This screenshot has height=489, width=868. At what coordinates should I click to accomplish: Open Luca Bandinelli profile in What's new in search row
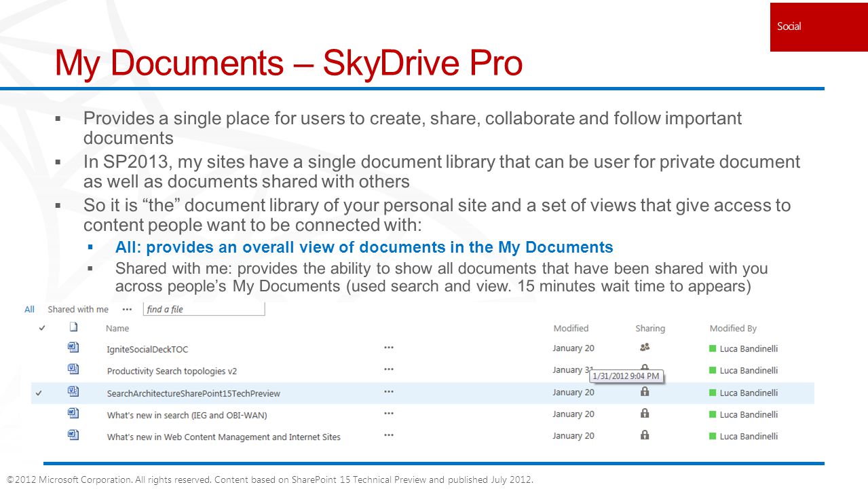coord(749,414)
